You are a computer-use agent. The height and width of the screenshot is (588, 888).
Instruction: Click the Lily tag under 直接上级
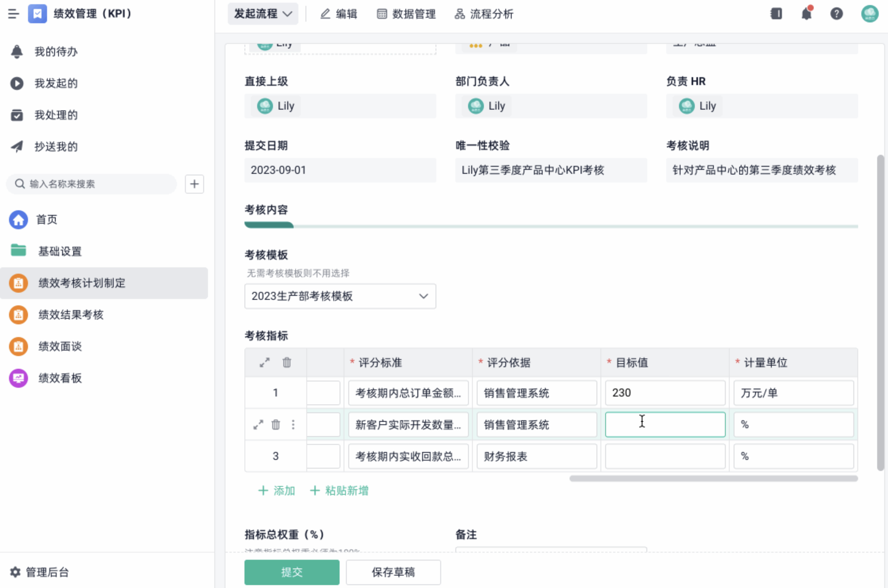[276, 106]
